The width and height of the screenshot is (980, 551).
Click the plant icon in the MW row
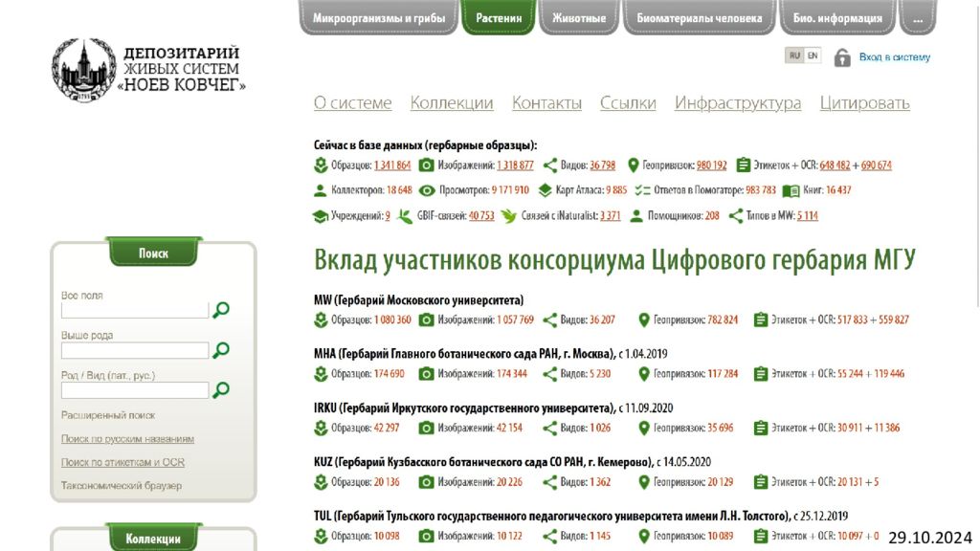point(321,320)
